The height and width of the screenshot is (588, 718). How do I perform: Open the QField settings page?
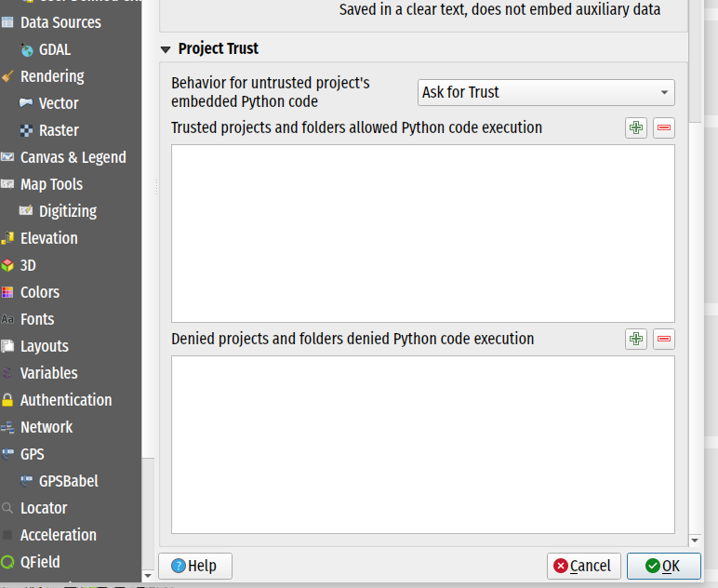[40, 562]
